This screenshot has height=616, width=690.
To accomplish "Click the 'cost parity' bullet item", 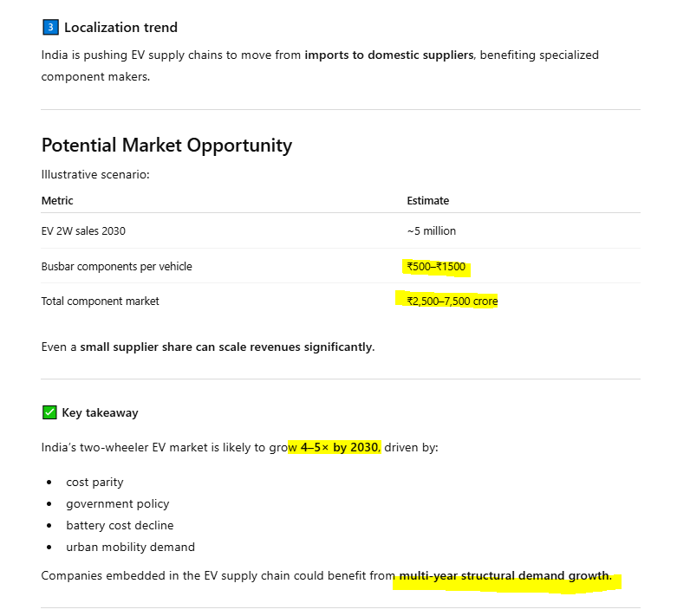I will pyautogui.click(x=94, y=482).
